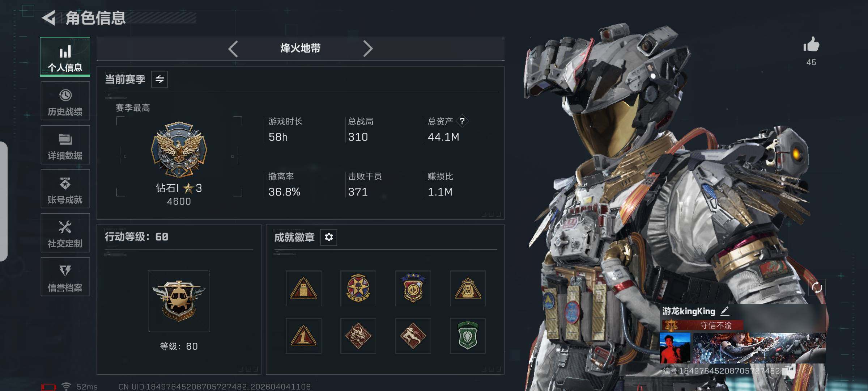
Task: Click the helicopter 行动等级 emblem
Action: [x=179, y=301]
